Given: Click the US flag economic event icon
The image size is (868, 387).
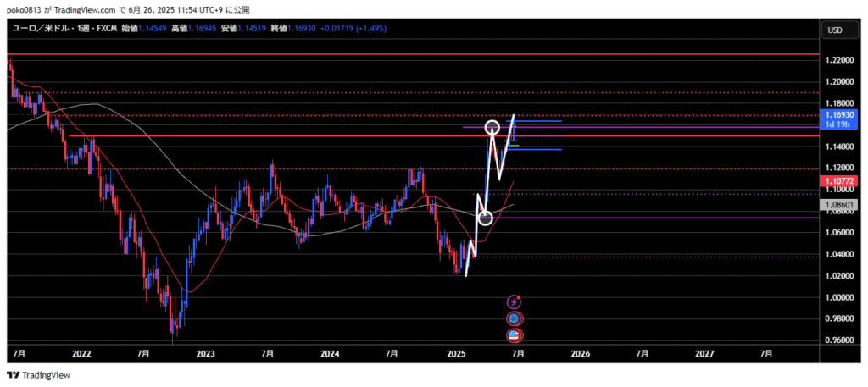Looking at the screenshot, I should pyautogui.click(x=514, y=335).
